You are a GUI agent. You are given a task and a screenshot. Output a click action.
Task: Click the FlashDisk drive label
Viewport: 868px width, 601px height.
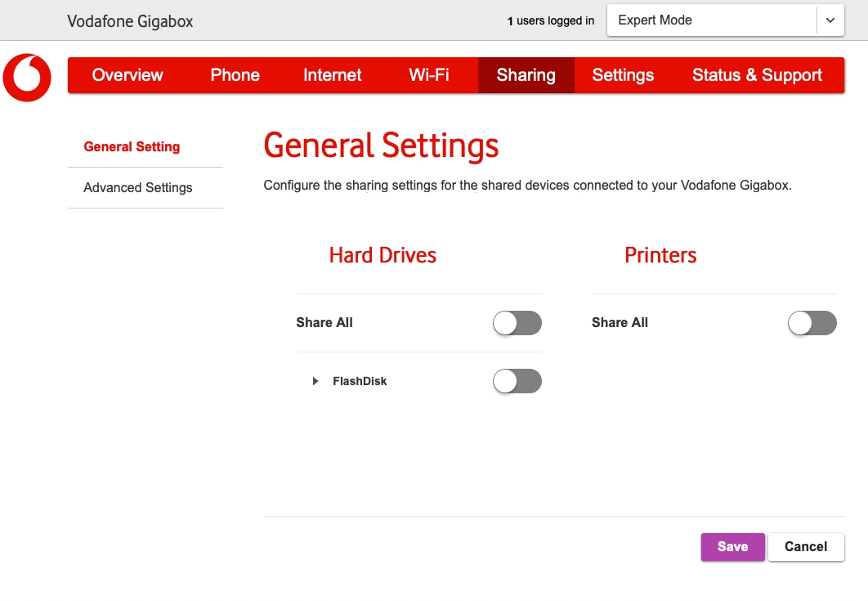[x=360, y=381]
